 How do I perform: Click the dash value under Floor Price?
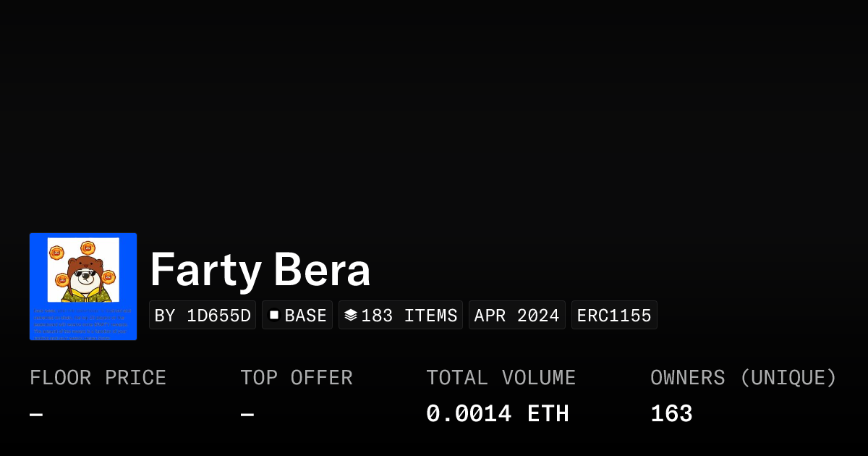coord(36,415)
